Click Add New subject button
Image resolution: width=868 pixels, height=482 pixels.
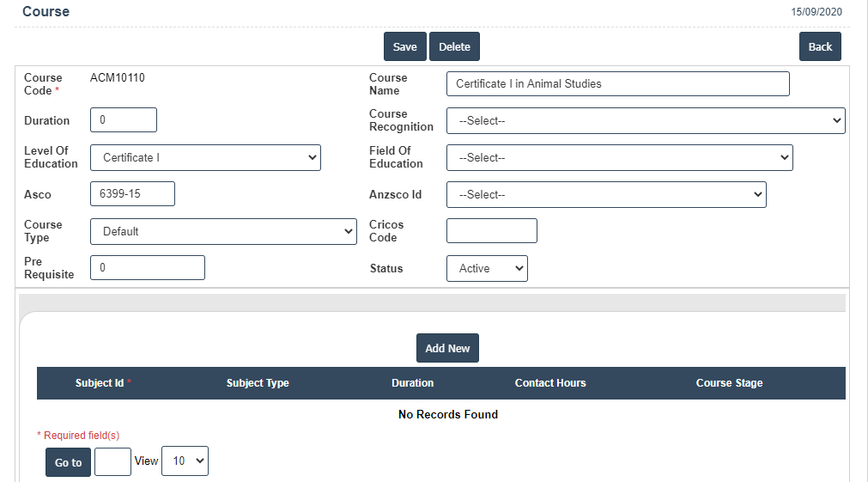447,348
